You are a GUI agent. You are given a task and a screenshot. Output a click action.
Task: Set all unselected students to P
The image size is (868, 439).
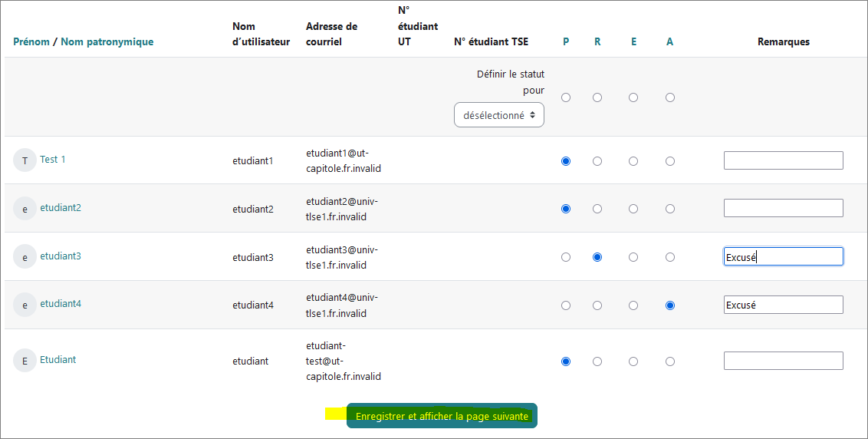pyautogui.click(x=566, y=97)
